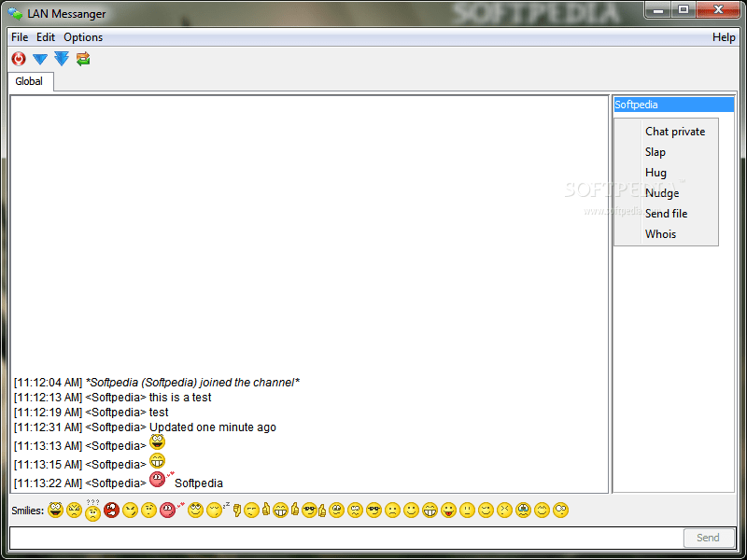
Task: Choose Chat private for Softpedia
Action: (675, 132)
